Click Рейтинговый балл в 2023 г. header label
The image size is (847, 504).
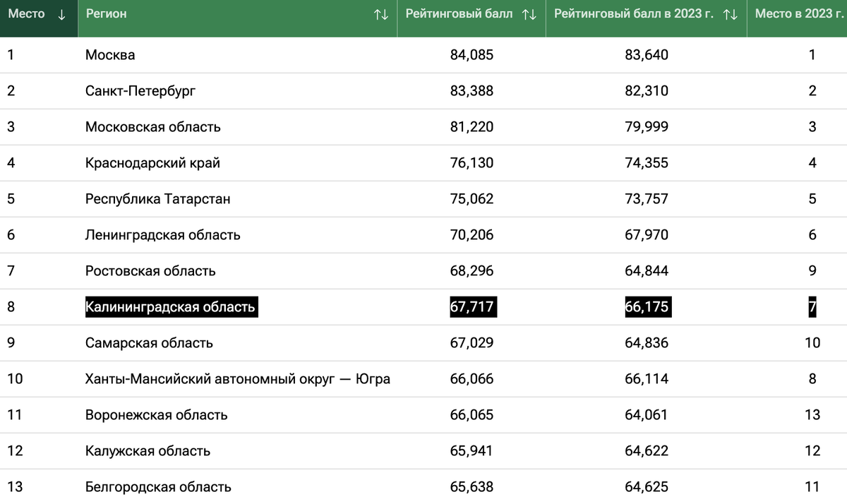pos(634,13)
